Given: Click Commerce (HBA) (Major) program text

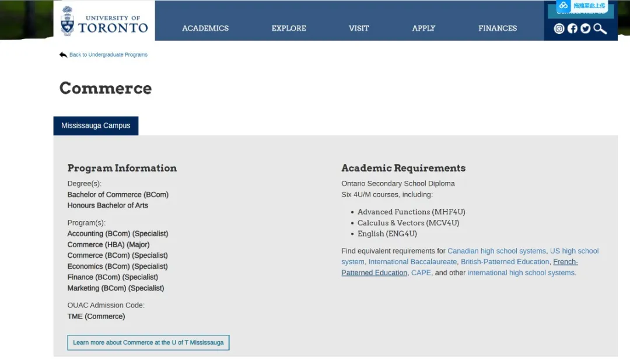Looking at the screenshot, I should [x=108, y=244].
